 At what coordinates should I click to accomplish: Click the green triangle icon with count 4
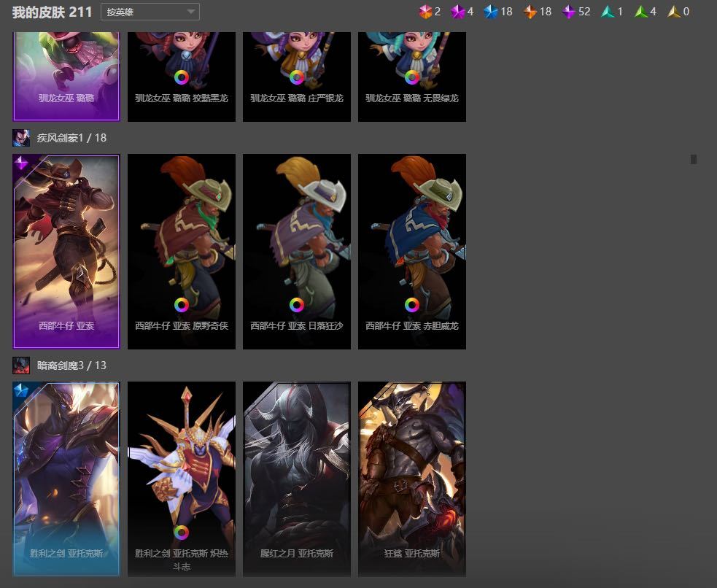tap(641, 12)
